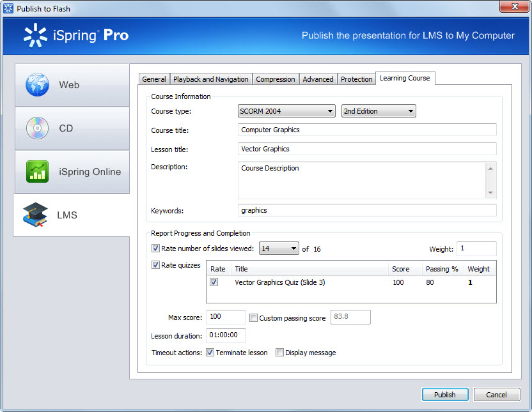Image resolution: width=532 pixels, height=412 pixels.
Task: Switch to the Compression tab
Action: tap(276, 79)
